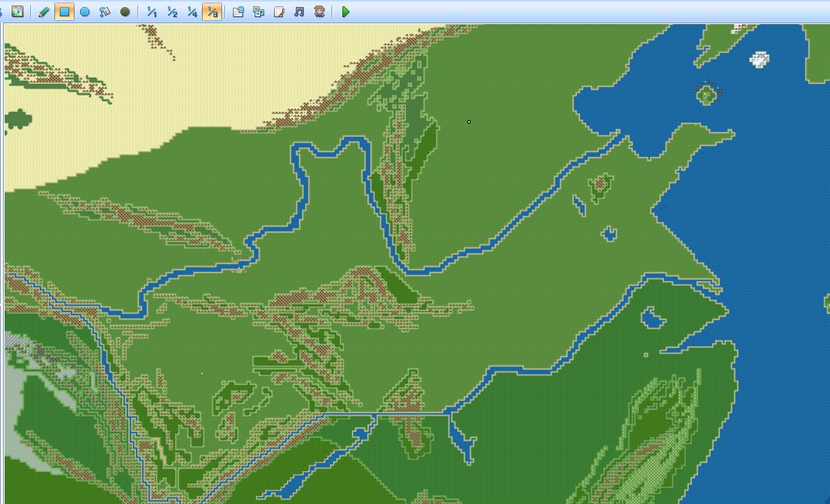
Task: Open the Sound Test music note icon
Action: tap(299, 12)
